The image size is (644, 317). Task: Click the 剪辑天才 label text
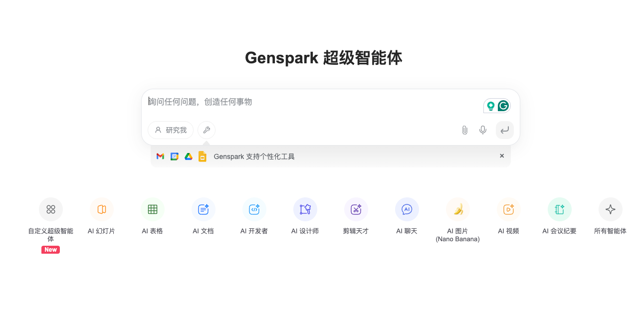[356, 231]
